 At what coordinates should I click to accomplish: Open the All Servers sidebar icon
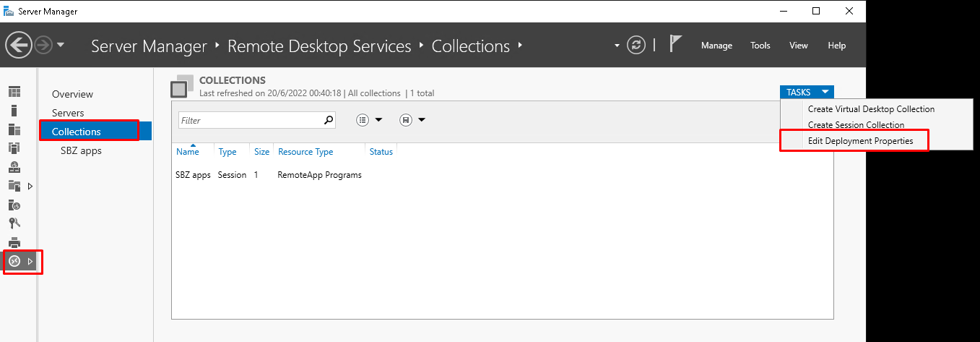click(14, 129)
